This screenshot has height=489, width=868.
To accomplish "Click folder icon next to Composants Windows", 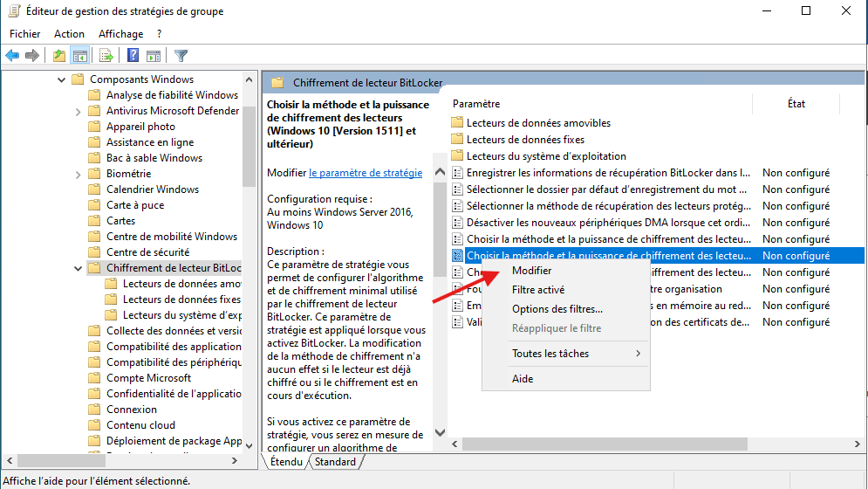I will pyautogui.click(x=78, y=79).
